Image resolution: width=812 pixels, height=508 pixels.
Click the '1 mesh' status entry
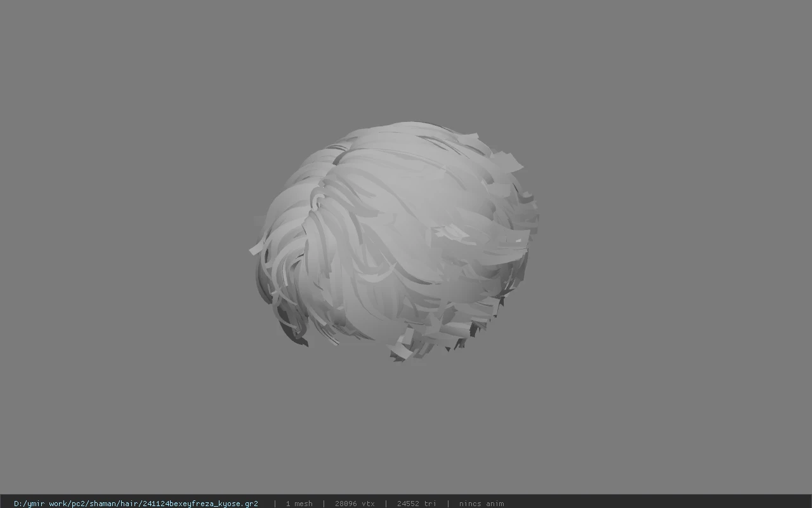point(299,504)
